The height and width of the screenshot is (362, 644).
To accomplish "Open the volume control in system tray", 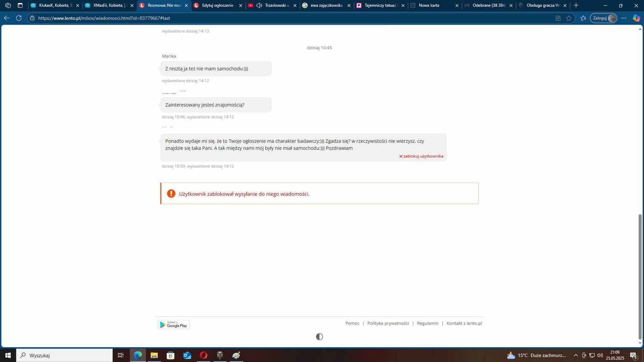I will point(600,355).
